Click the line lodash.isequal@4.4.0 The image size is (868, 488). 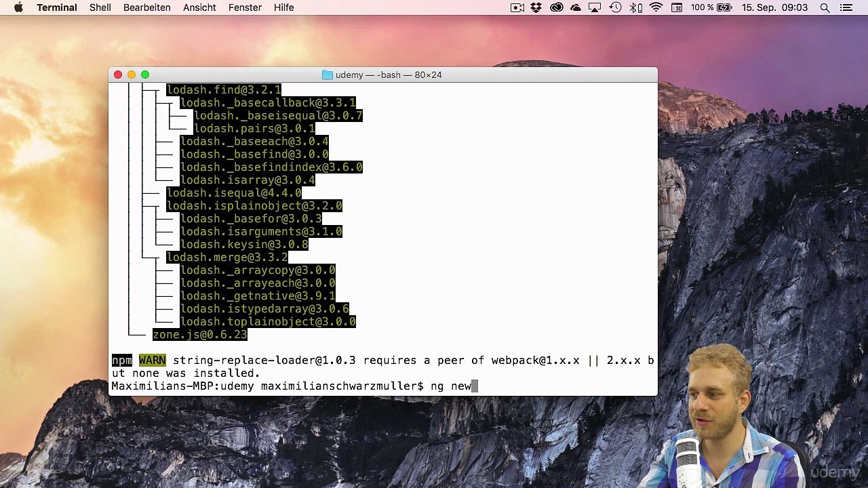click(x=234, y=192)
